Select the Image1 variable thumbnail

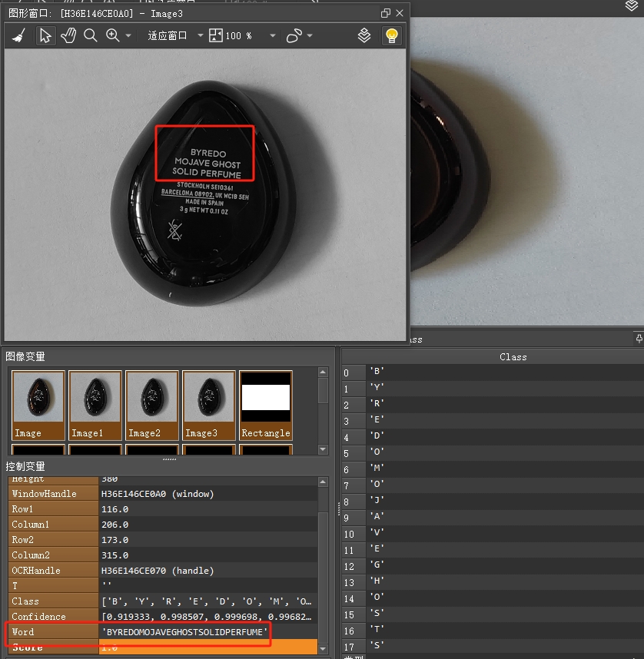(95, 405)
